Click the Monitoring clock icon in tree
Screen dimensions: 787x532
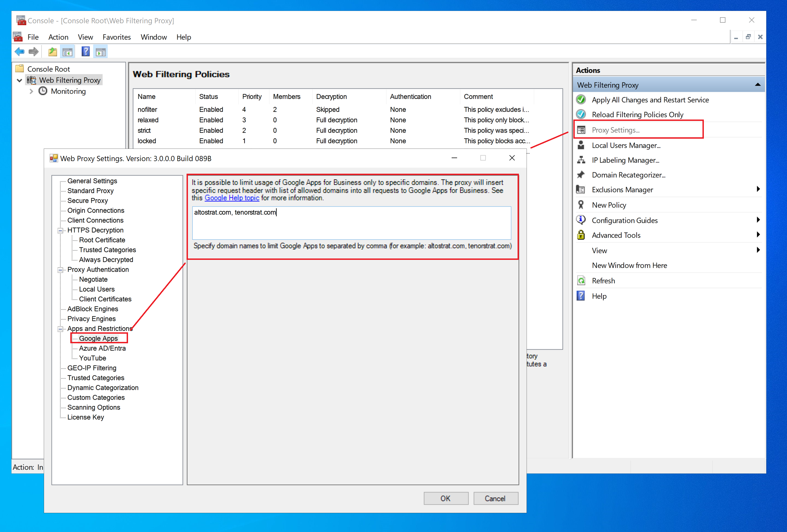tap(43, 91)
